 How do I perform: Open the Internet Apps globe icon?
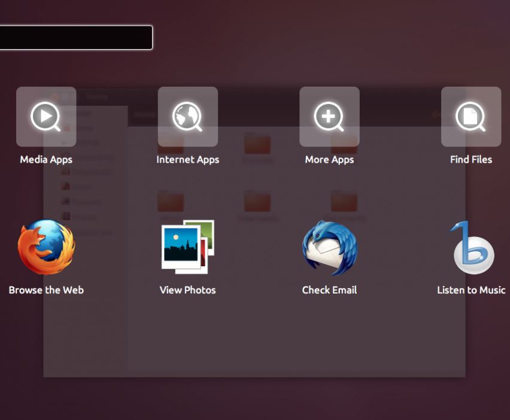pyautogui.click(x=187, y=117)
